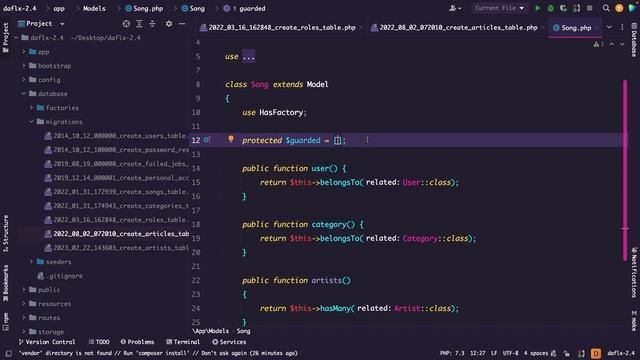Open the orange IDE updates icon

pyautogui.click(x=619, y=8)
